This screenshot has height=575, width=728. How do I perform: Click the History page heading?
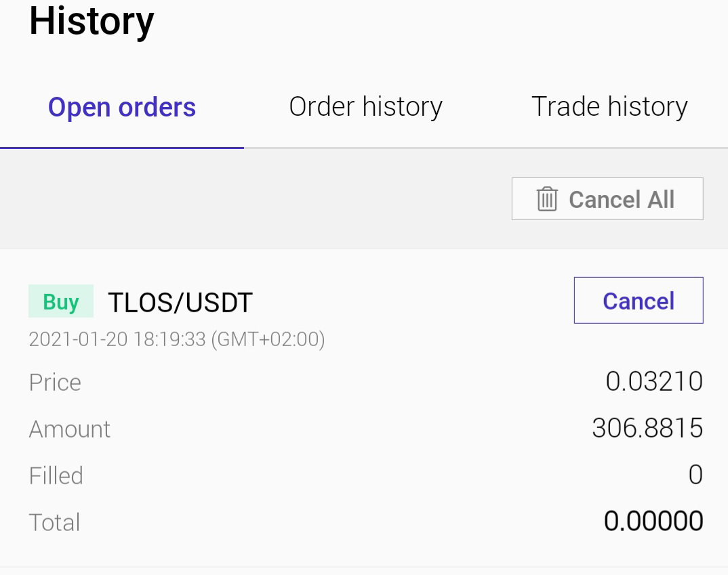[92, 21]
